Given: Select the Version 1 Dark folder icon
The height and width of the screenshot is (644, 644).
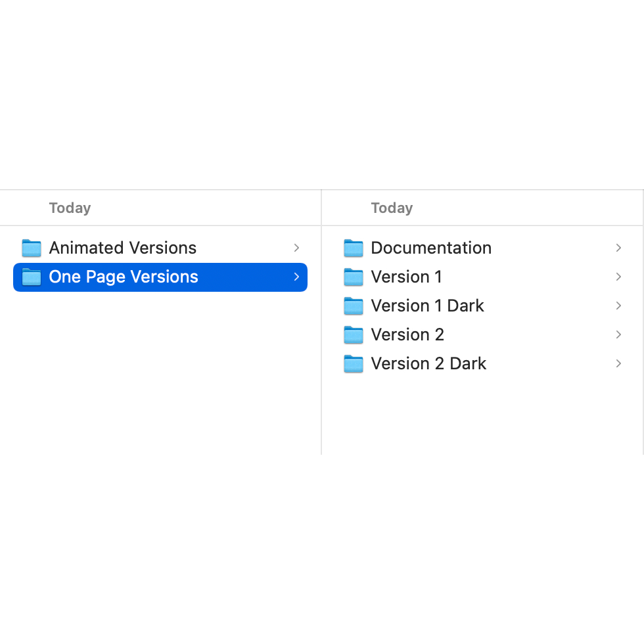Looking at the screenshot, I should point(354,306).
